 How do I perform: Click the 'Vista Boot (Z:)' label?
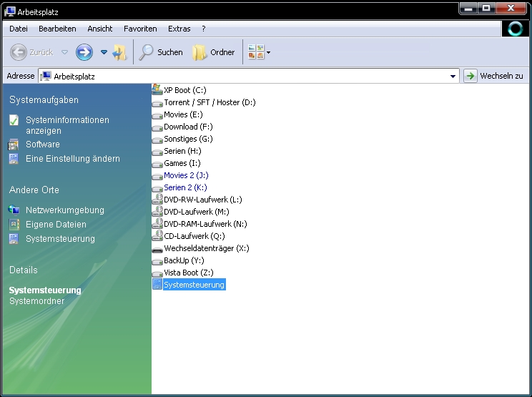coord(189,273)
